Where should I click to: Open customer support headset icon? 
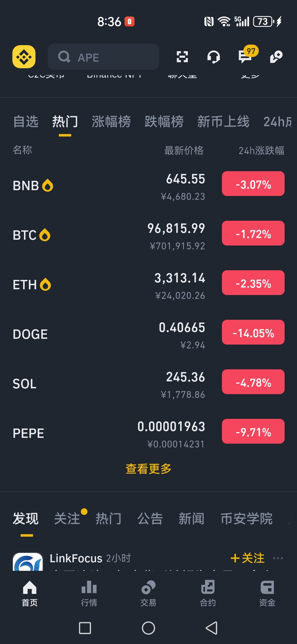click(x=213, y=57)
